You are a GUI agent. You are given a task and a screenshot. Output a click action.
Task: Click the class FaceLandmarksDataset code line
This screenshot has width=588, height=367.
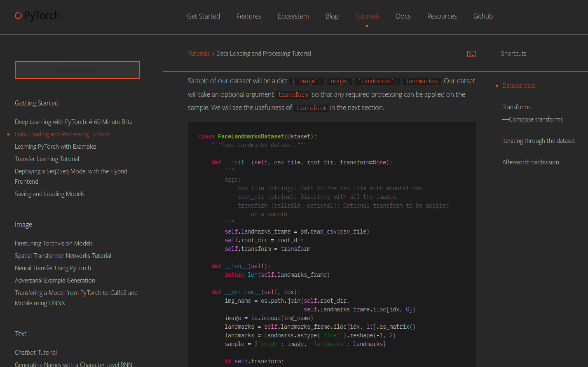258,136
